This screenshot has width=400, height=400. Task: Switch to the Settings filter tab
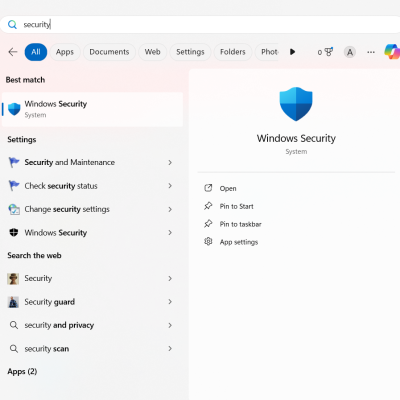point(190,52)
